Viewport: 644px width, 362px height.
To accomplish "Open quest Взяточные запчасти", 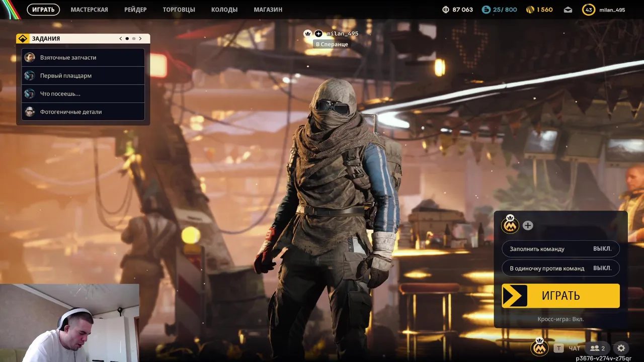I will coord(83,57).
